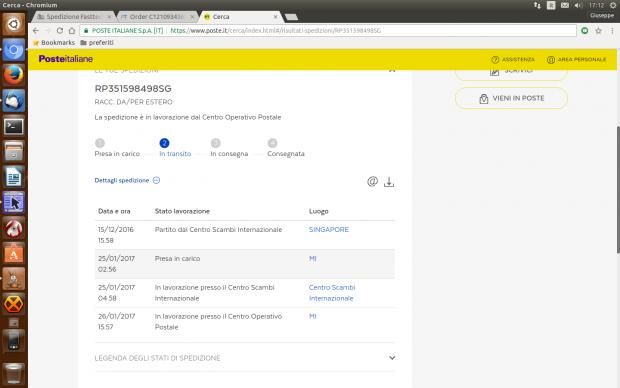Open network connections indicator
Image resolution: width=620 pixels, height=388 pixels.
(x=537, y=5)
